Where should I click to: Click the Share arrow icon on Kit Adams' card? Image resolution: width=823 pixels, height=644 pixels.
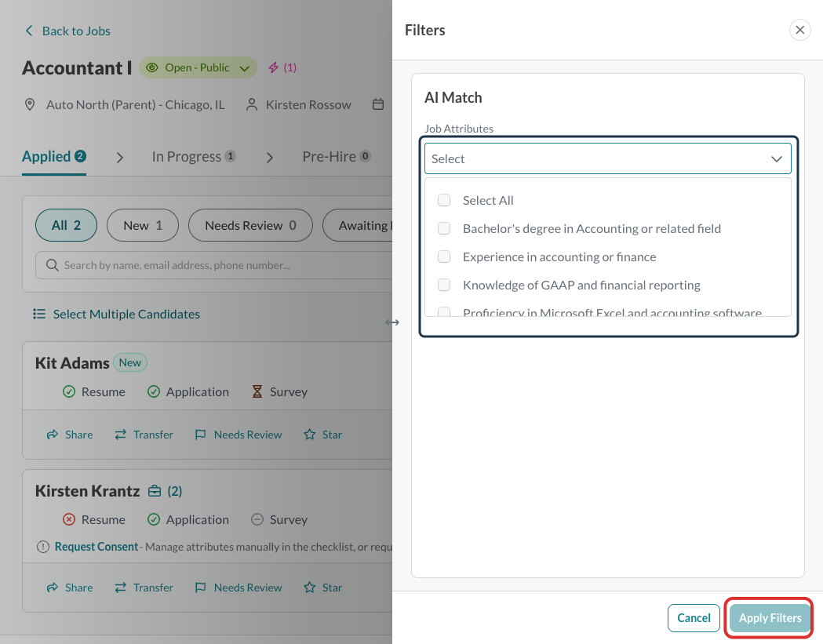[x=53, y=435]
